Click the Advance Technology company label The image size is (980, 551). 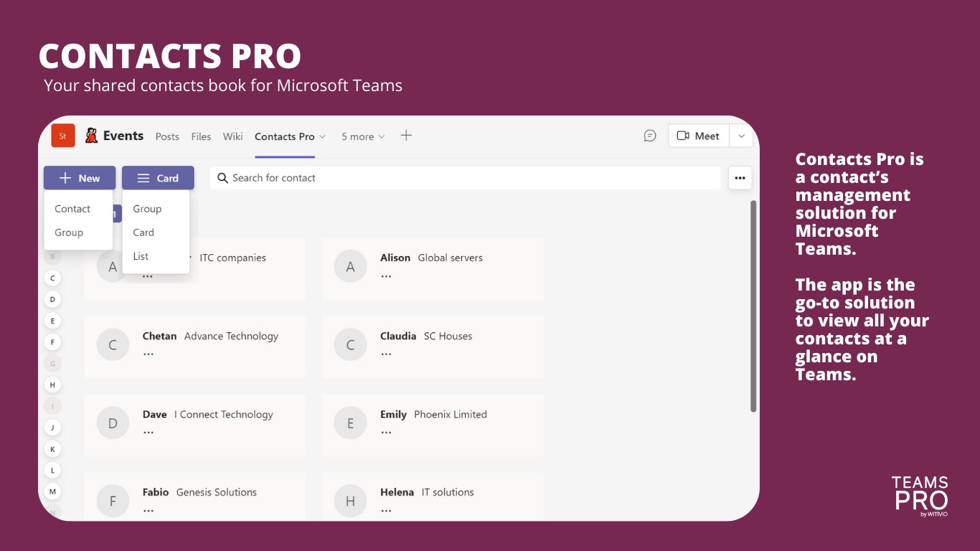pos(231,336)
